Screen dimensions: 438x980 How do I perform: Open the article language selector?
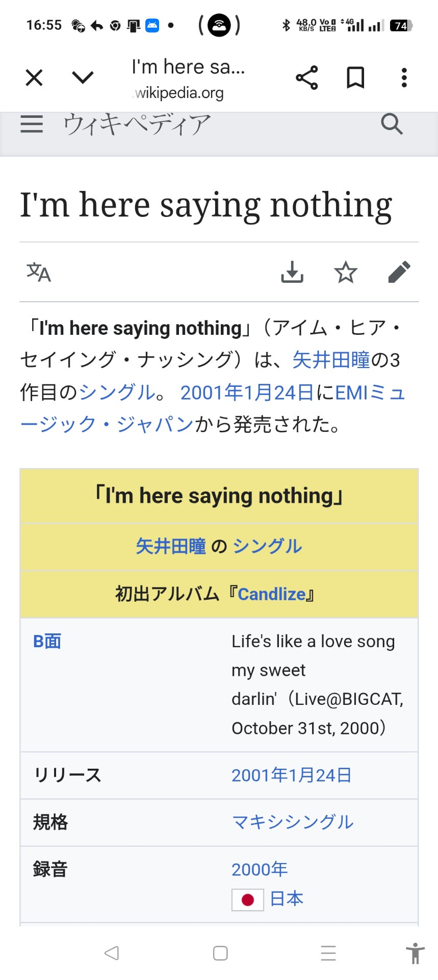point(39,272)
